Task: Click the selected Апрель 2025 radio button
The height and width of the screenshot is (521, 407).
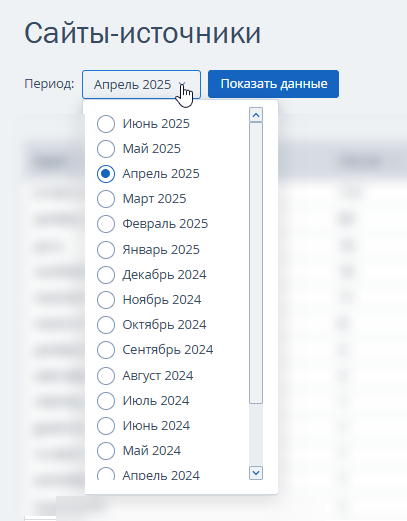Action: click(x=106, y=174)
